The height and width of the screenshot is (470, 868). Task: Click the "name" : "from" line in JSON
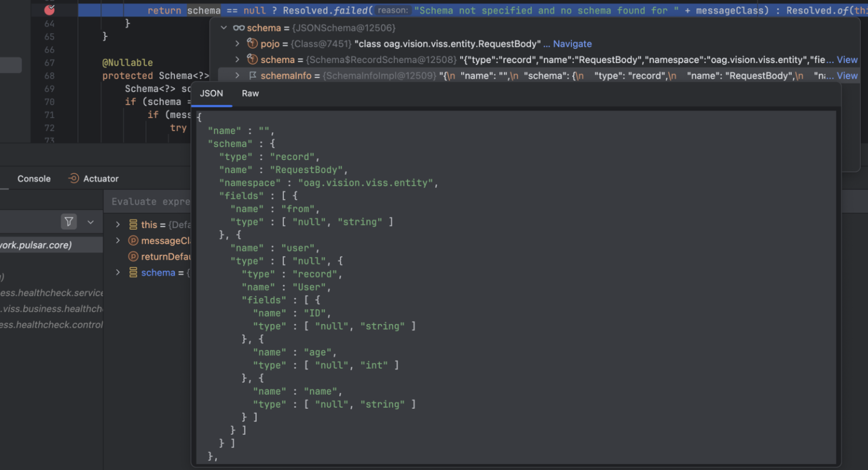275,209
